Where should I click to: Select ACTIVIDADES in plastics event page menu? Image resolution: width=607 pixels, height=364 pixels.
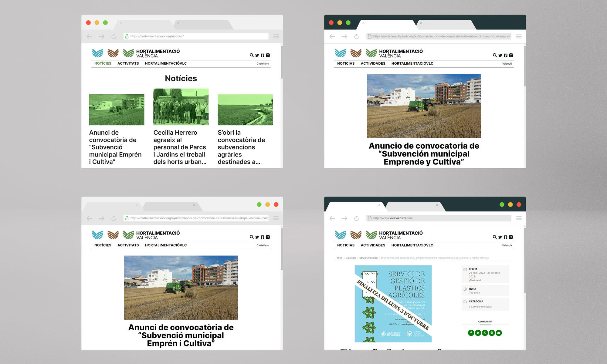coord(373,245)
